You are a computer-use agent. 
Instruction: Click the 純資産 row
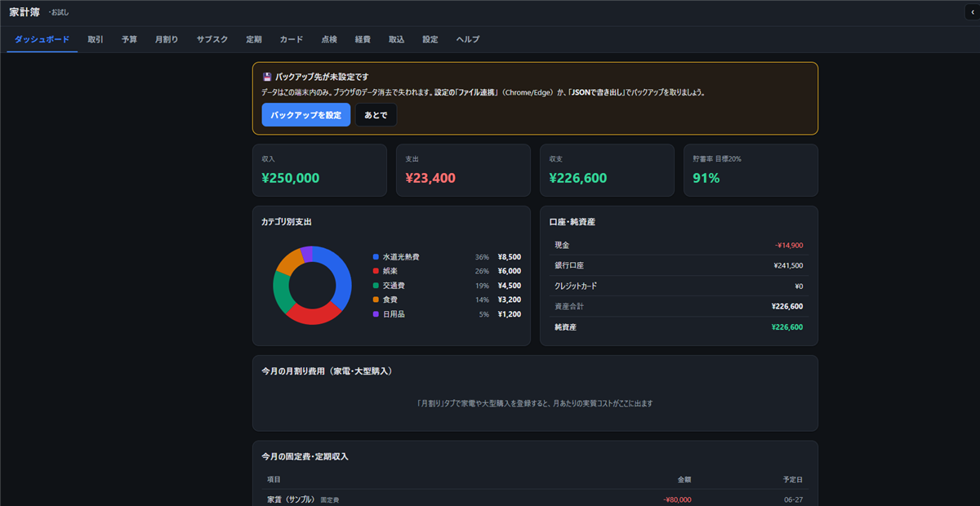[679, 326]
